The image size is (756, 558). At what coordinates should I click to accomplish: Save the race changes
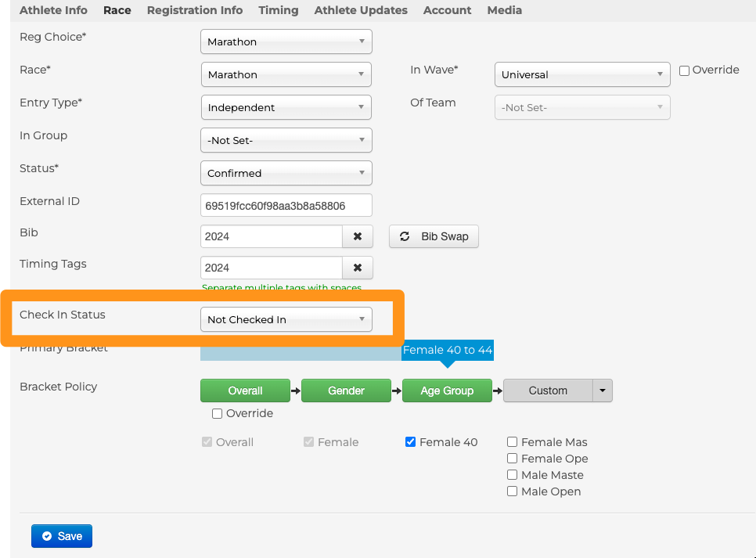pos(62,536)
